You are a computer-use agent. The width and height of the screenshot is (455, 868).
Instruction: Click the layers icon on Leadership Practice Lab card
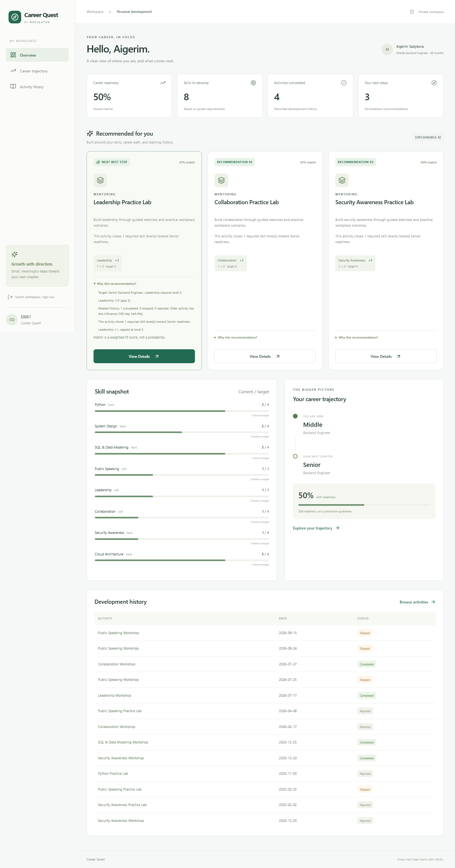[x=100, y=180]
